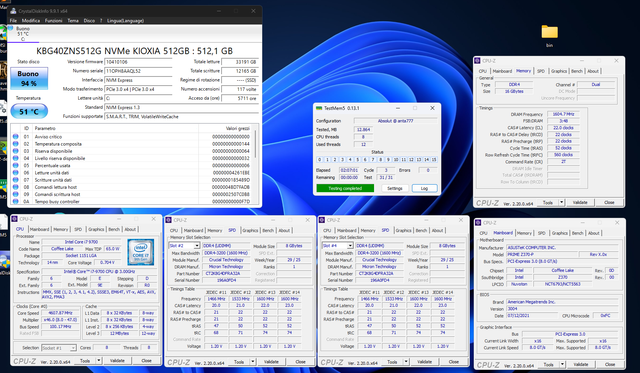Screen dimensions: 640x373
Task: Click title icon of CPU-Z Slot #4 window
Action: [322, 220]
